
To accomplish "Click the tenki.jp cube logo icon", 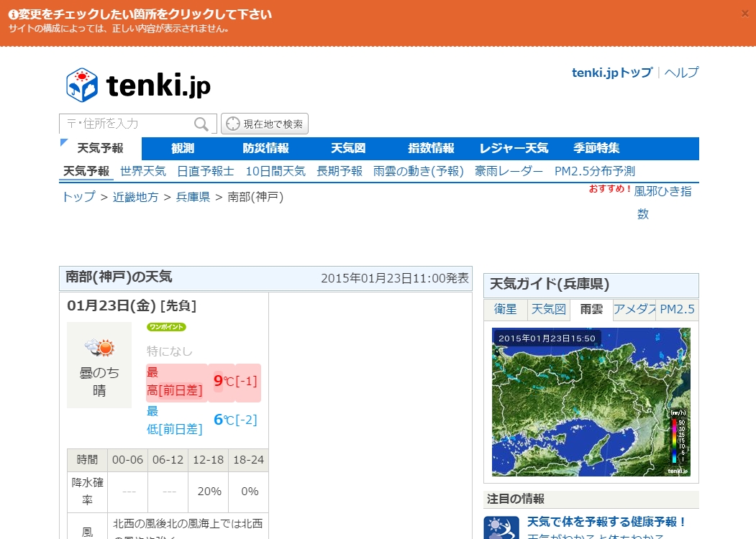I will (x=82, y=85).
